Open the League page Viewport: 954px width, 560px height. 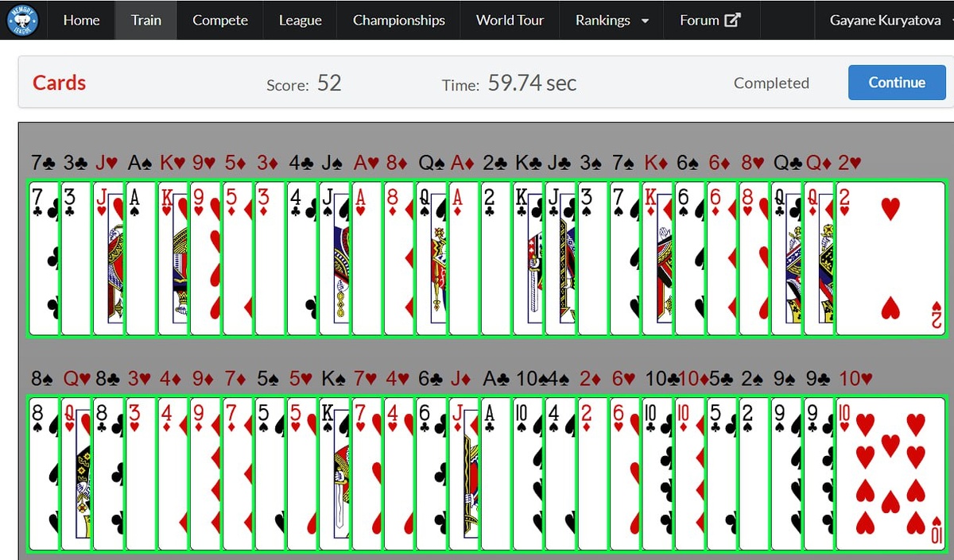pyautogui.click(x=301, y=20)
